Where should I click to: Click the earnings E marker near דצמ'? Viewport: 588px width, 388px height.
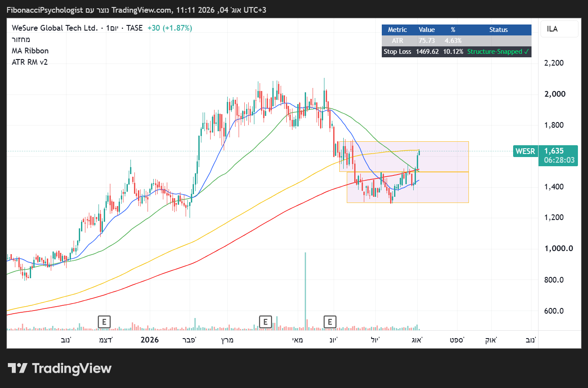[104, 322]
